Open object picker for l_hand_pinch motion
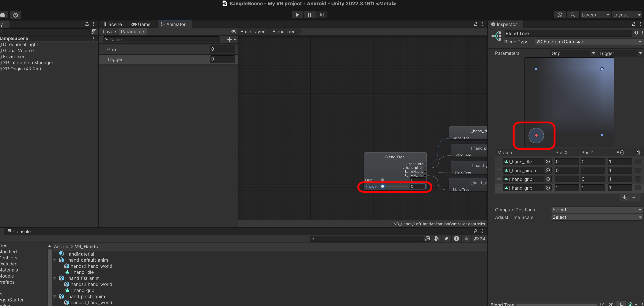The image size is (644, 306). 548,170
